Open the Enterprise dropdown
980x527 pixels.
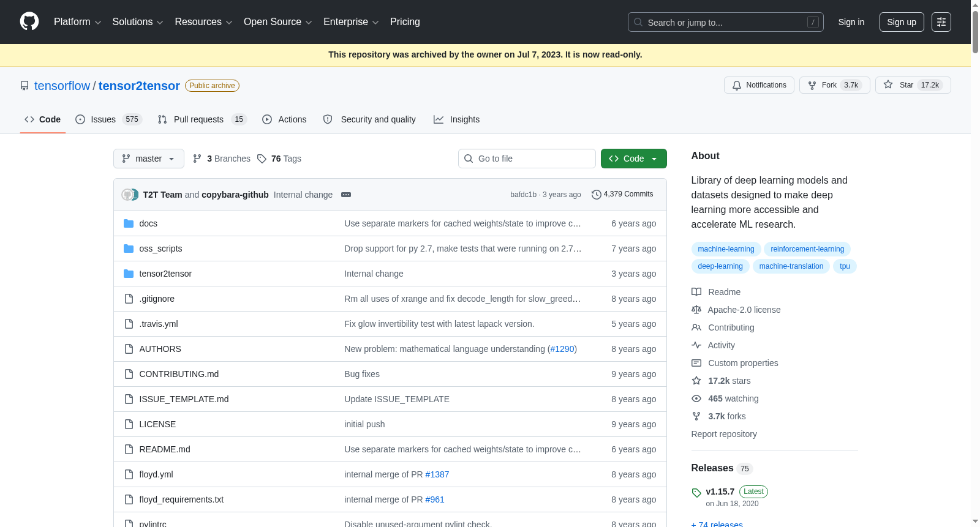(x=351, y=22)
